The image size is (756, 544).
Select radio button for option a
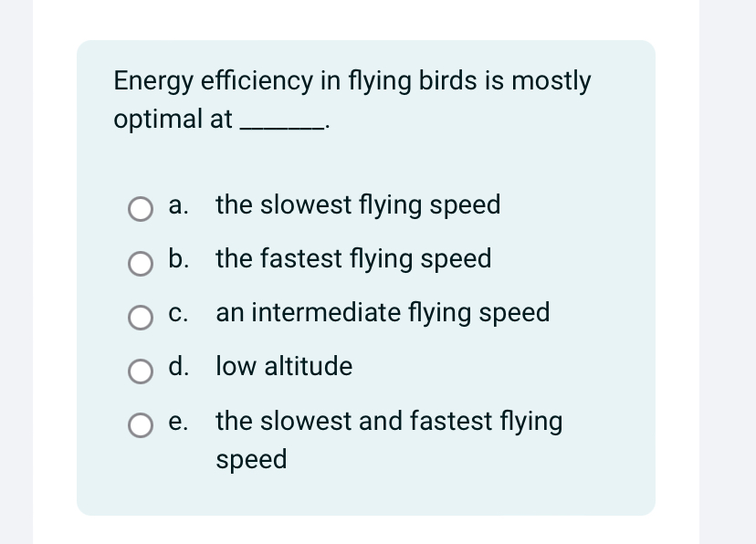141,209
